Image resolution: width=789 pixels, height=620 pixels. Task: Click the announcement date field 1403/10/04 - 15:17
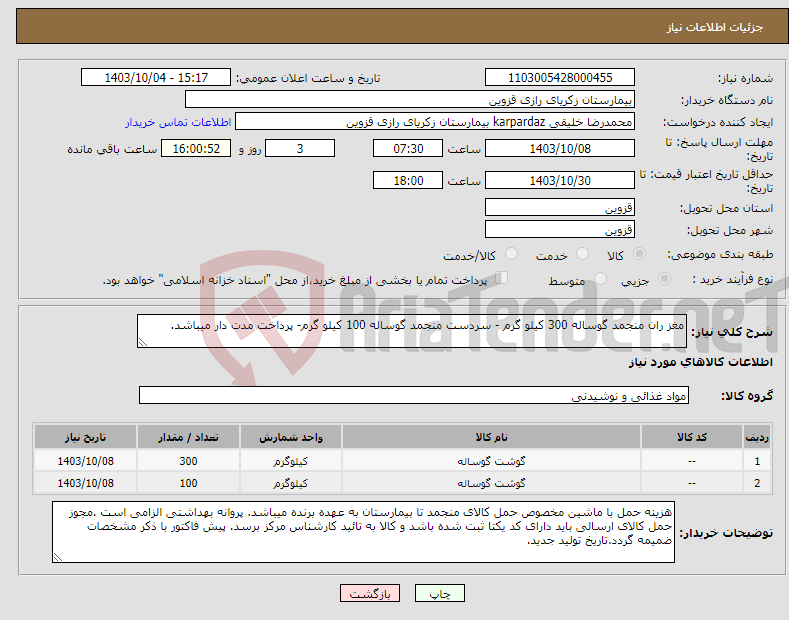156,78
